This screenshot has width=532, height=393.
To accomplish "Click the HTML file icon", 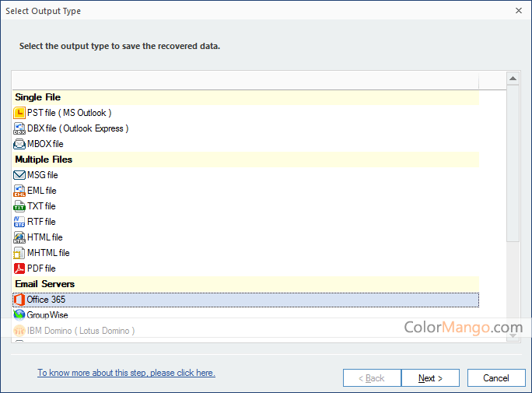I will [x=20, y=237].
